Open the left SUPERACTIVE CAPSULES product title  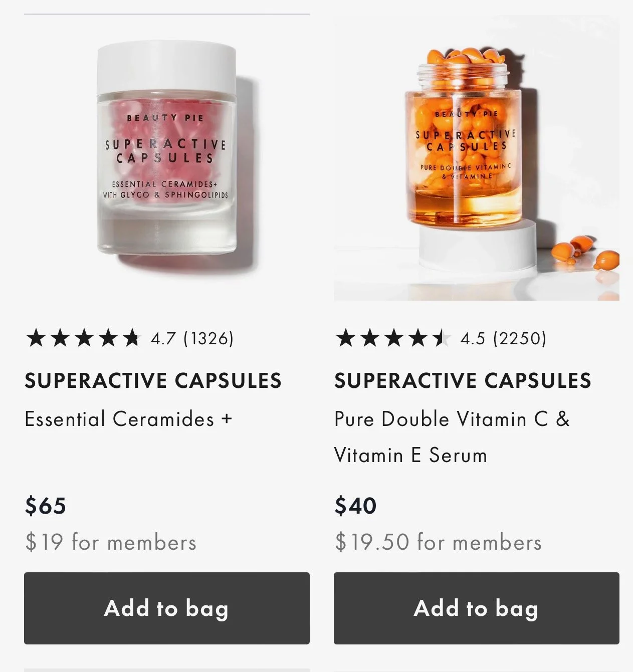coord(153,381)
